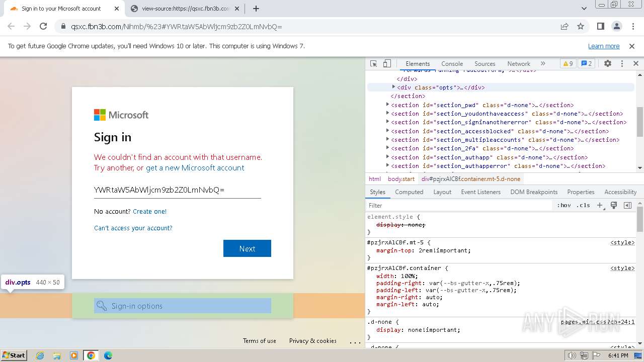Show more DevTools tabs chevron
644x362 pixels.
(543, 64)
